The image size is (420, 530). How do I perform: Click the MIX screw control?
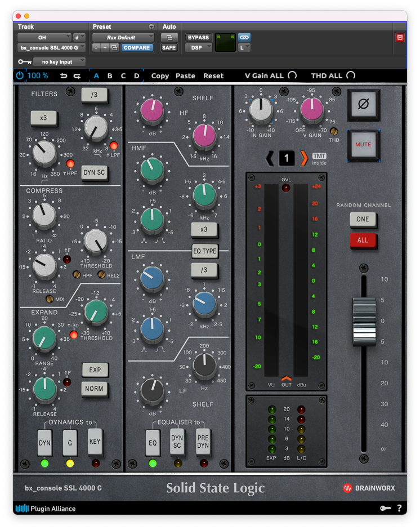coord(50,299)
